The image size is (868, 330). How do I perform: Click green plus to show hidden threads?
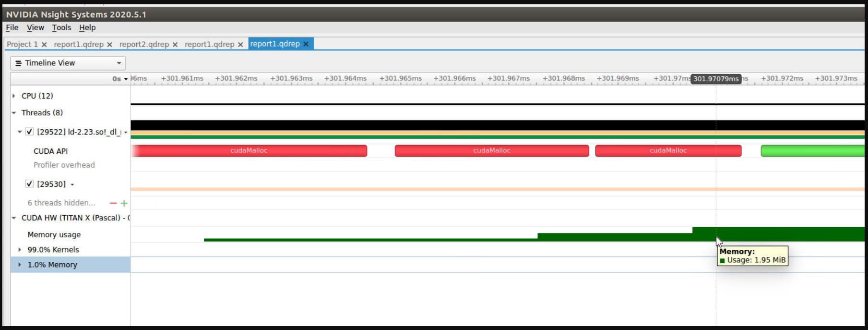click(124, 203)
